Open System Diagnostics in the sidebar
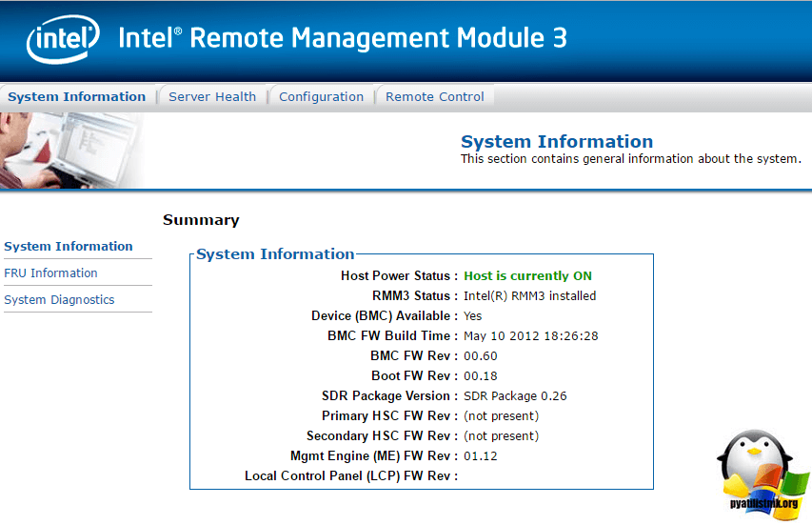The width and height of the screenshot is (812, 525). (59, 300)
